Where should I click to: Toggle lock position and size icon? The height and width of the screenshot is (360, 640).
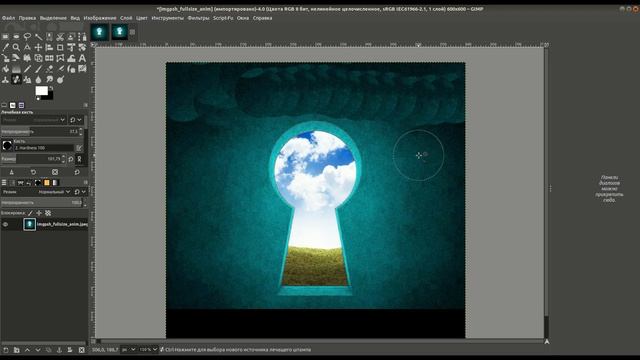(x=39, y=213)
